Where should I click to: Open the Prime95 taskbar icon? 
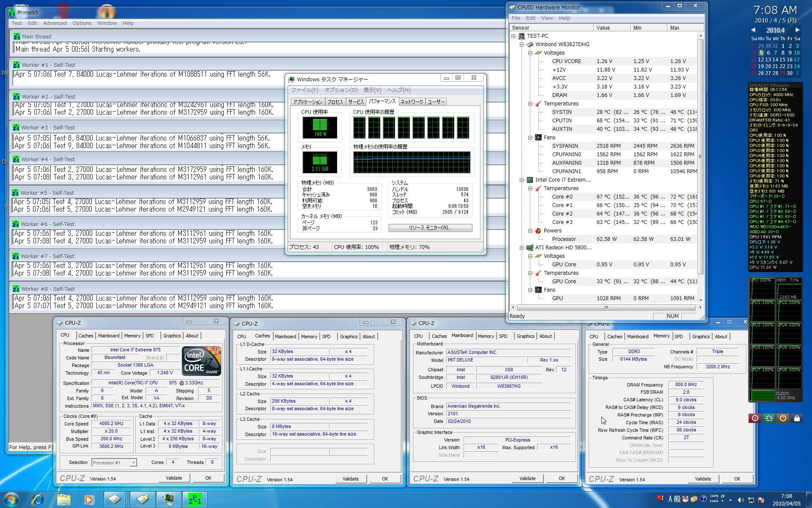[195, 500]
